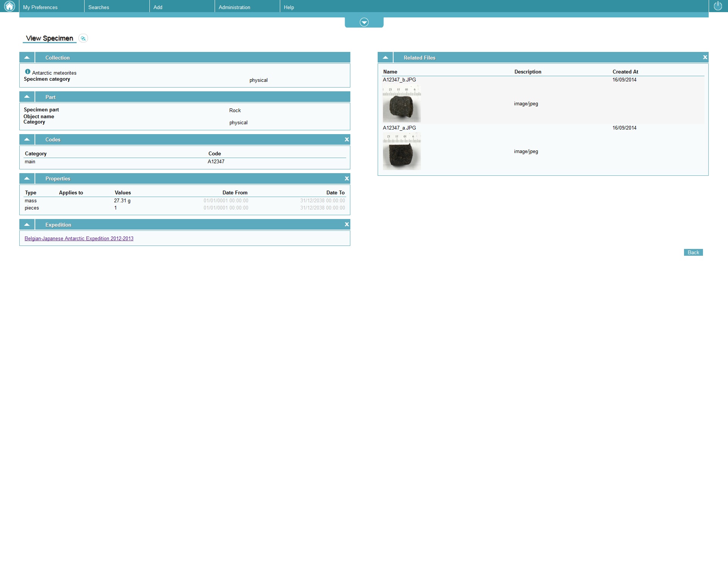Collapse the Expedition section arrow
728x585 pixels.
(x=27, y=225)
